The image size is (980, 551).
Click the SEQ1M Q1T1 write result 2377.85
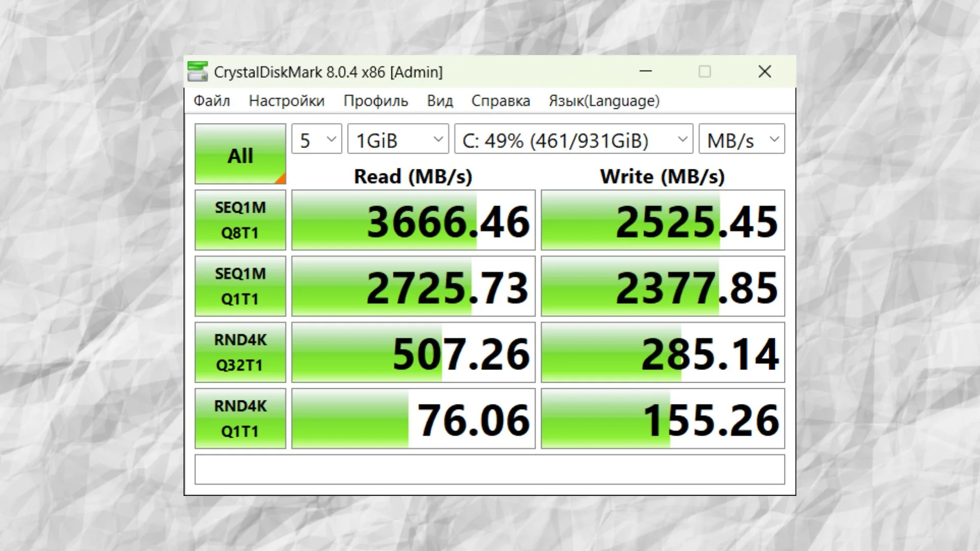coord(663,287)
